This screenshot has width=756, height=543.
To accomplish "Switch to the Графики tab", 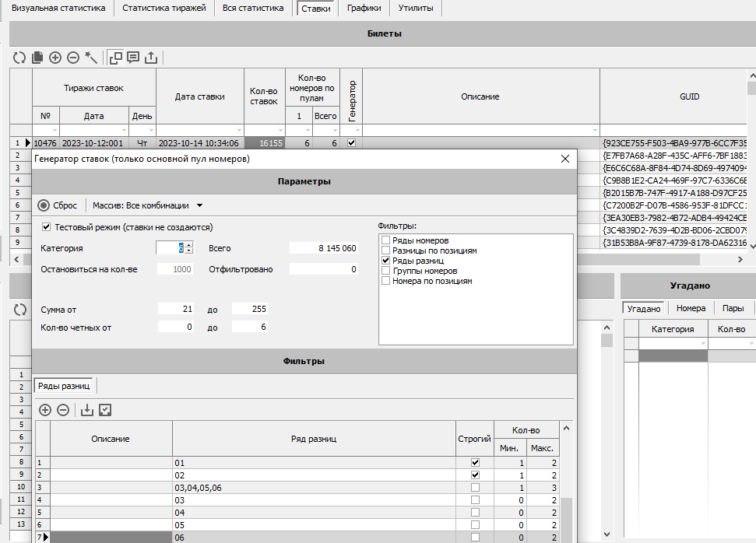I will 364,8.
